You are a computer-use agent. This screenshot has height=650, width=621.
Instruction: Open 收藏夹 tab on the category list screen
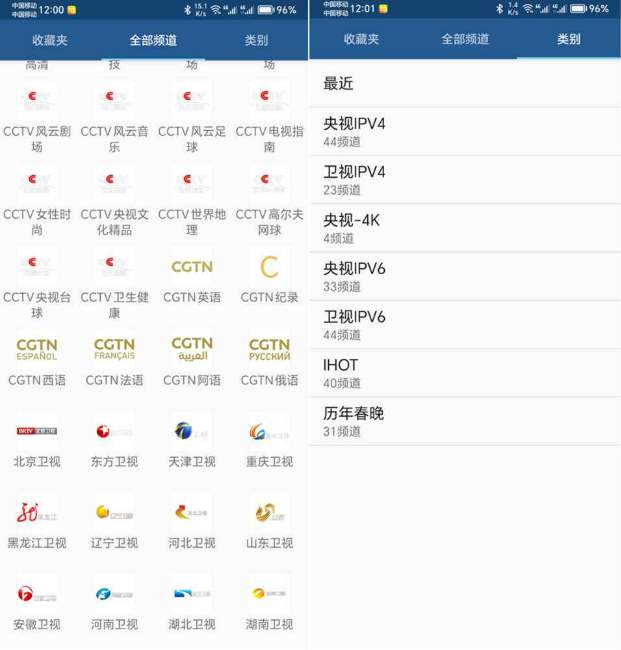[361, 40]
